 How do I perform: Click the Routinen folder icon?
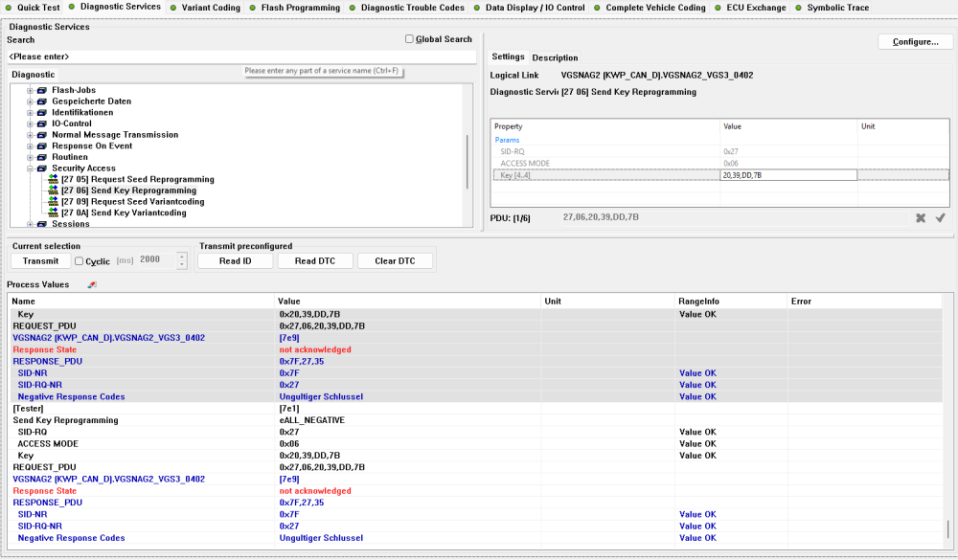coord(42,157)
